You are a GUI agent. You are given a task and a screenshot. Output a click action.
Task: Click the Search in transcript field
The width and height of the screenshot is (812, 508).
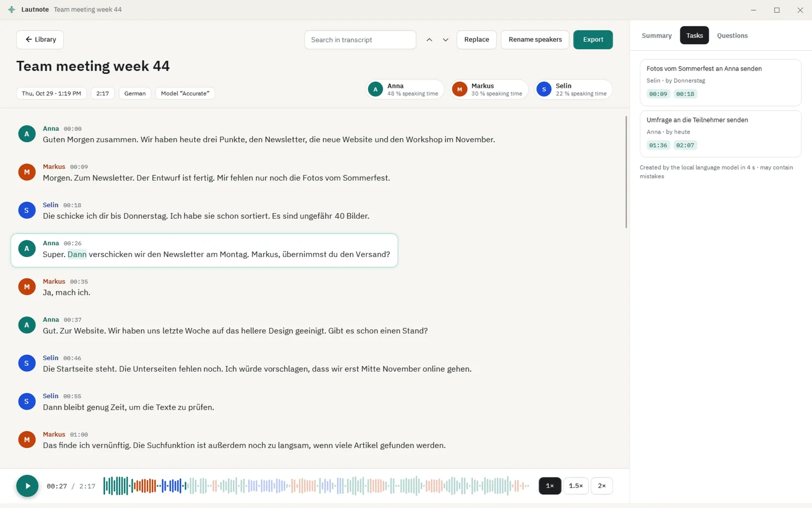(360, 40)
